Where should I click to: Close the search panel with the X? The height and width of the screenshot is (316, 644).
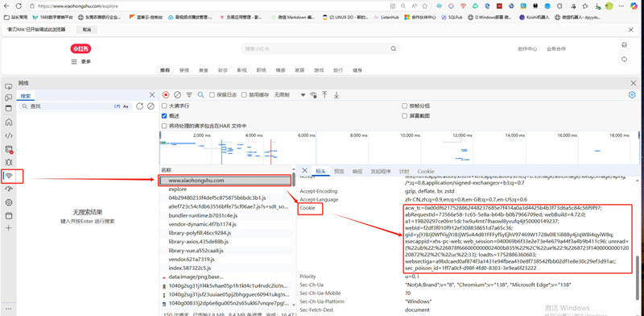[152, 95]
